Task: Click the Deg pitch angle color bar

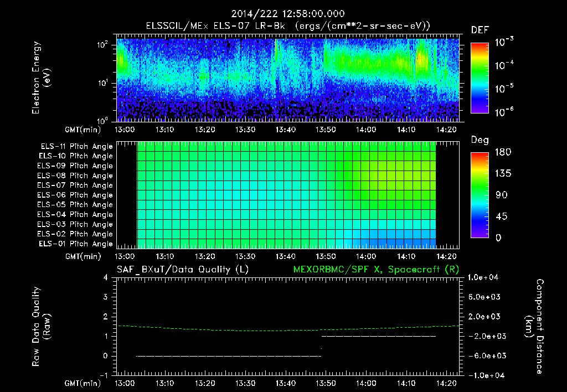Action: tap(480, 195)
